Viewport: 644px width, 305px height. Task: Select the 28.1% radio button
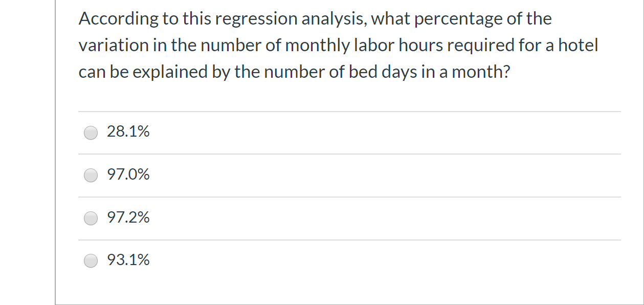(91, 133)
